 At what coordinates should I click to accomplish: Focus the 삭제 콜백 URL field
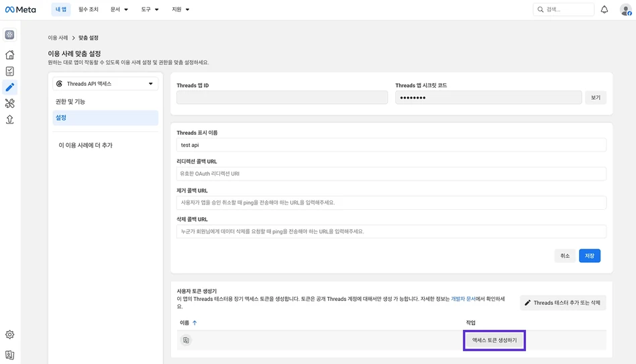pos(391,231)
